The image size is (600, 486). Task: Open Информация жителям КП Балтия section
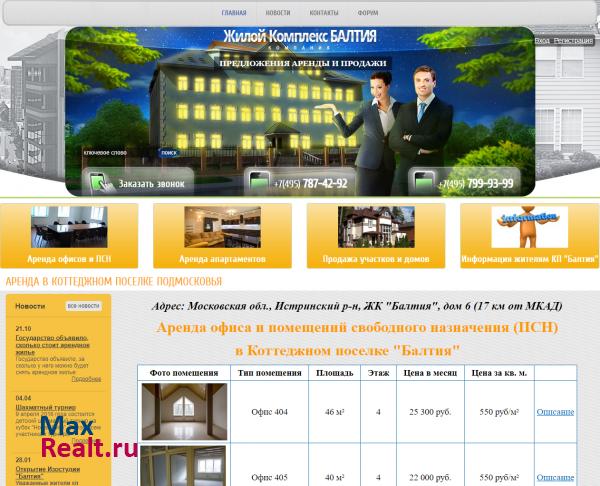pos(530,259)
